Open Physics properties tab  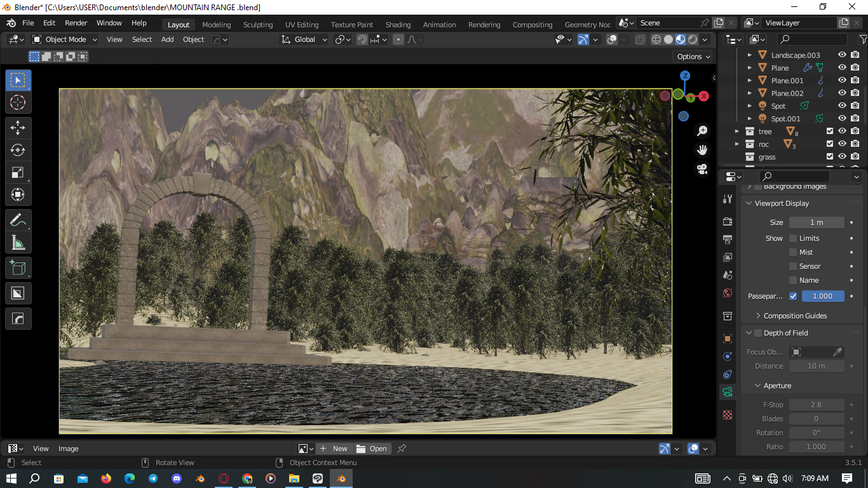tap(728, 356)
